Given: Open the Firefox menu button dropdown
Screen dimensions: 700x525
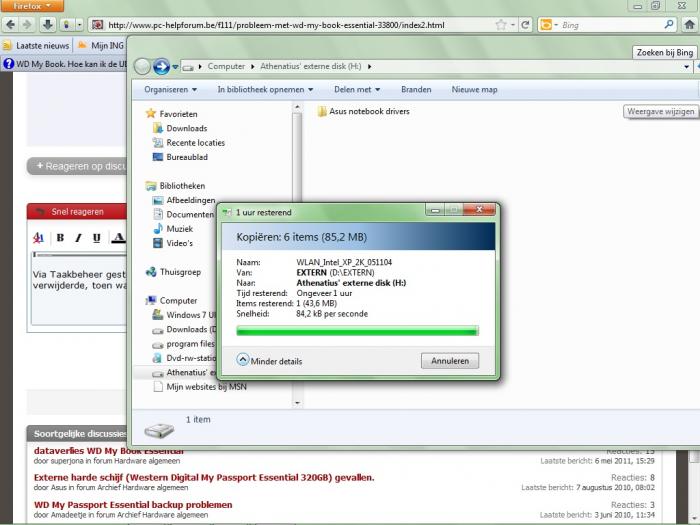Looking at the screenshot, I should click(x=32, y=6).
